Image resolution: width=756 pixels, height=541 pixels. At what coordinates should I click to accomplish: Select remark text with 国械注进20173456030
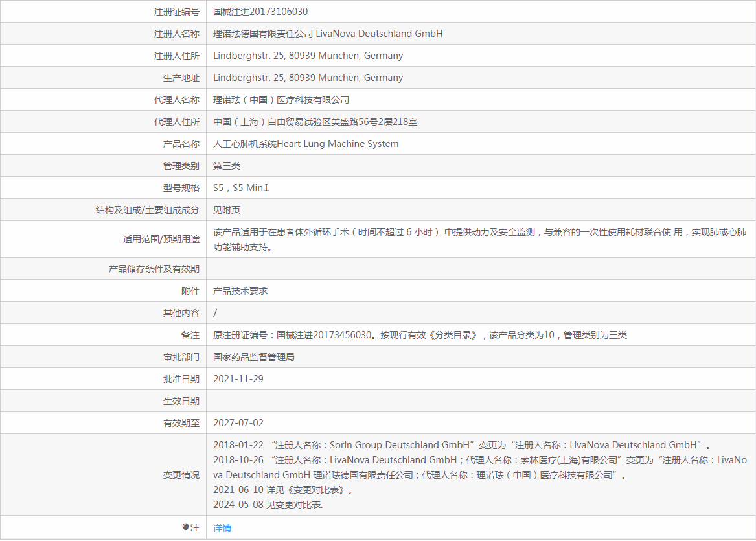(x=420, y=335)
